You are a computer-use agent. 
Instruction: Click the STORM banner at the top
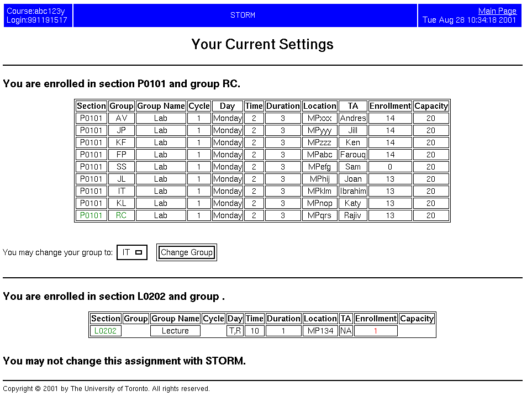(x=243, y=15)
